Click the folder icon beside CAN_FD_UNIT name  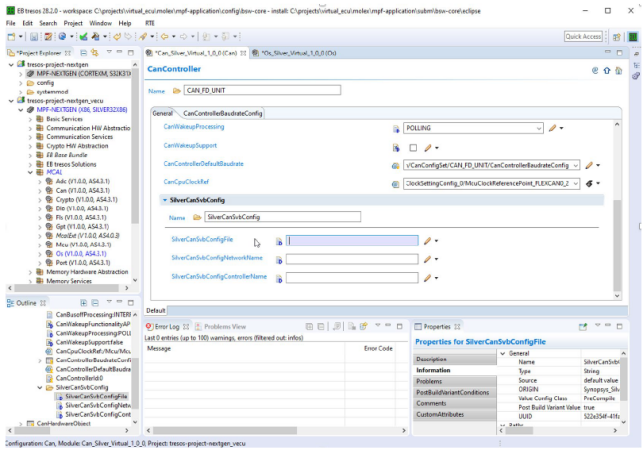[x=177, y=91]
